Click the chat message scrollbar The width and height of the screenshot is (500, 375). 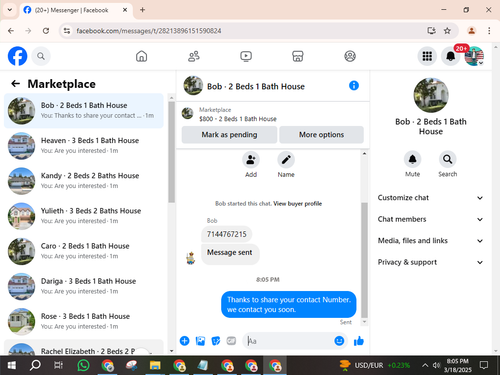point(364,260)
